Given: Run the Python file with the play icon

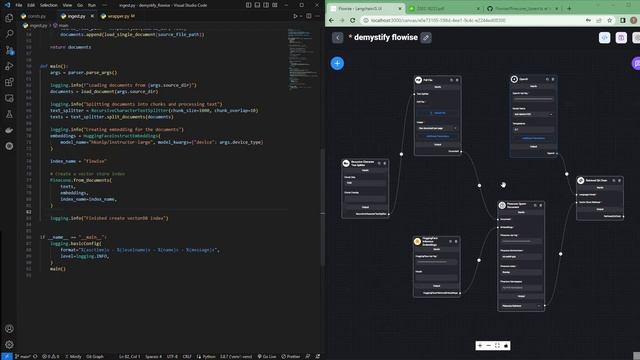Looking at the screenshot, I should click(x=295, y=16).
